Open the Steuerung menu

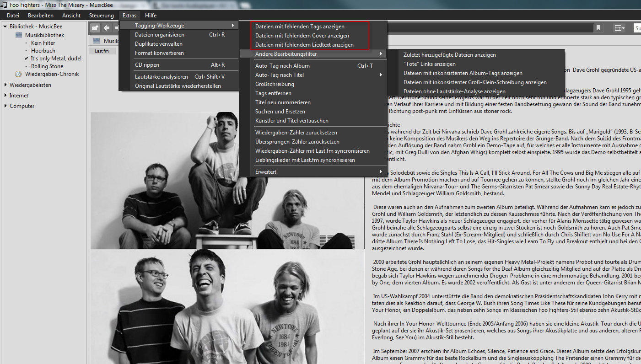[x=102, y=16]
